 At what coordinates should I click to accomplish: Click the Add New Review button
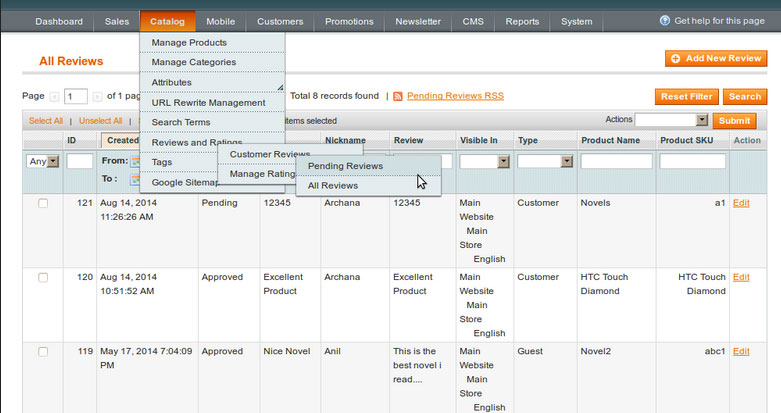click(716, 59)
